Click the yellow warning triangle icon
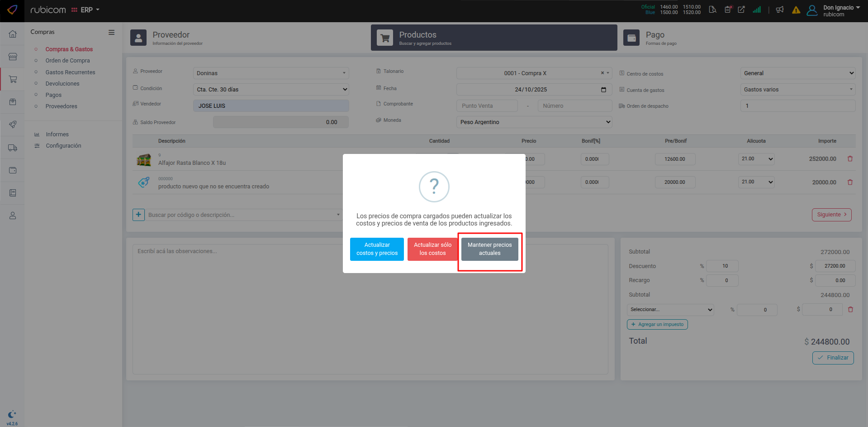Image resolution: width=868 pixels, height=427 pixels. point(796,10)
